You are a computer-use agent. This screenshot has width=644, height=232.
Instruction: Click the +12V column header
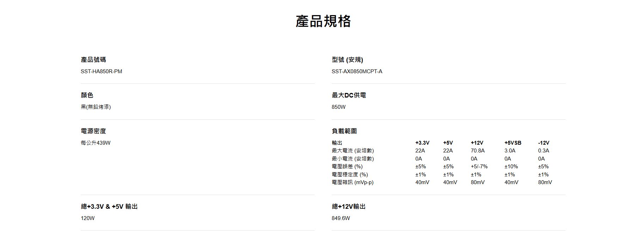coord(477,143)
